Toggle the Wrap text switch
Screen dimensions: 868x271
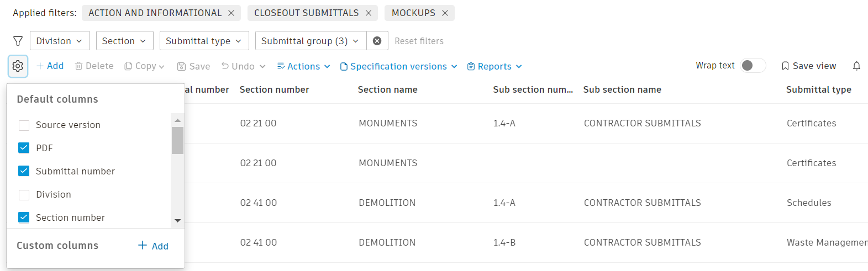tap(753, 66)
